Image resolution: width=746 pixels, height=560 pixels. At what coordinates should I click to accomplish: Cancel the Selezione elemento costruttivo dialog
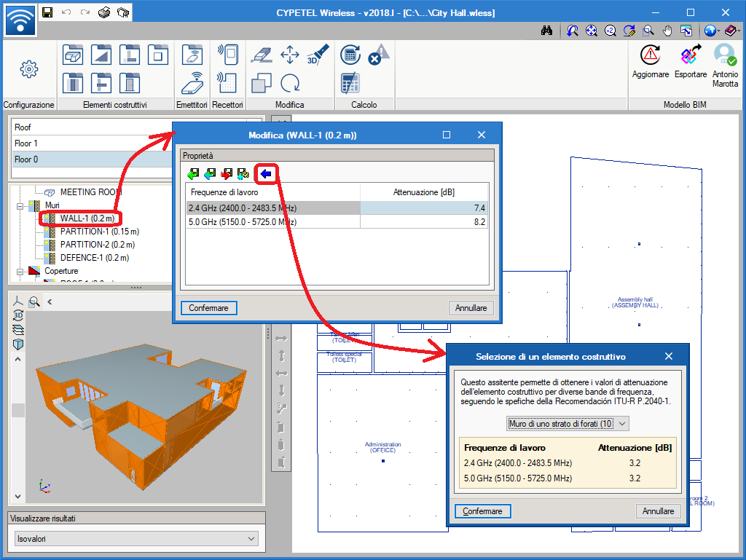658,511
